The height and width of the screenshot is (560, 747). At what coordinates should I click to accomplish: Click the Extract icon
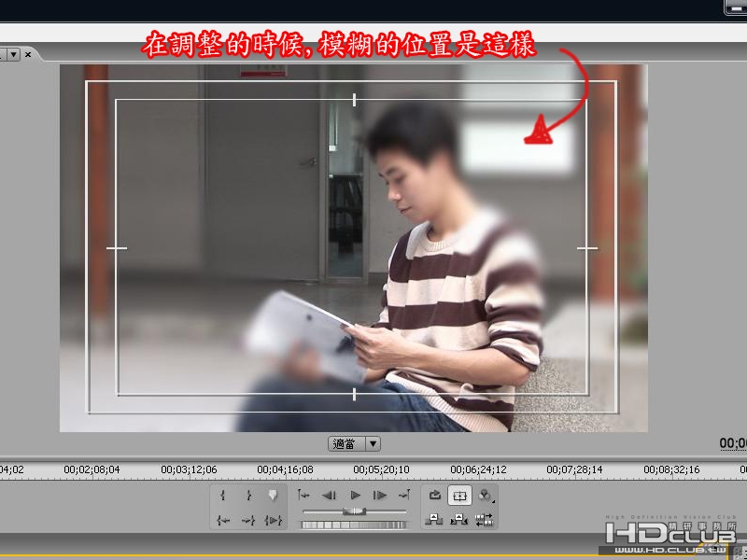pyautogui.click(x=459, y=520)
